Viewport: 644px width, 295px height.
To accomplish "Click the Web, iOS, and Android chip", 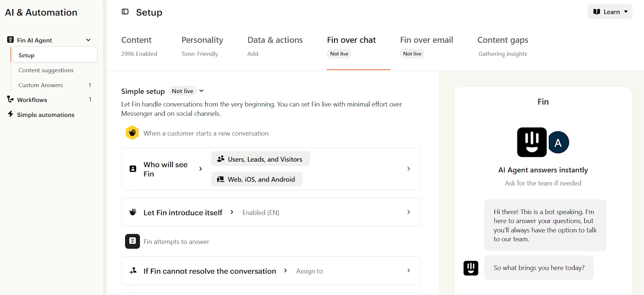I will (257, 179).
